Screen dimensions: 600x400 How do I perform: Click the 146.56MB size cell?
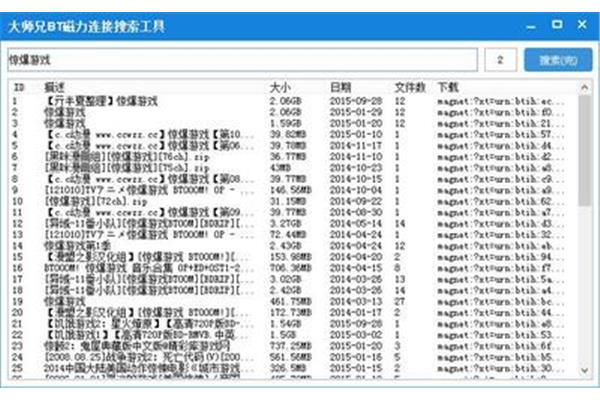291,190
